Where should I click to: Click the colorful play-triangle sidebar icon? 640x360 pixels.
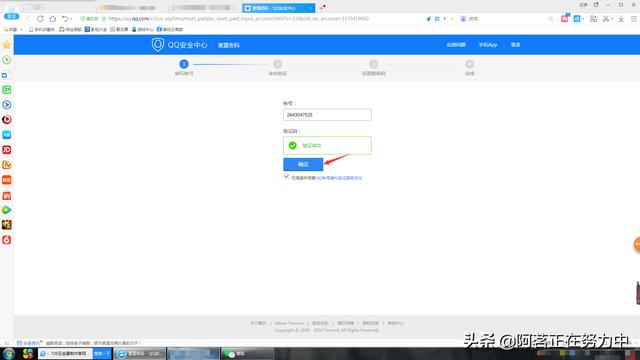tap(7, 210)
